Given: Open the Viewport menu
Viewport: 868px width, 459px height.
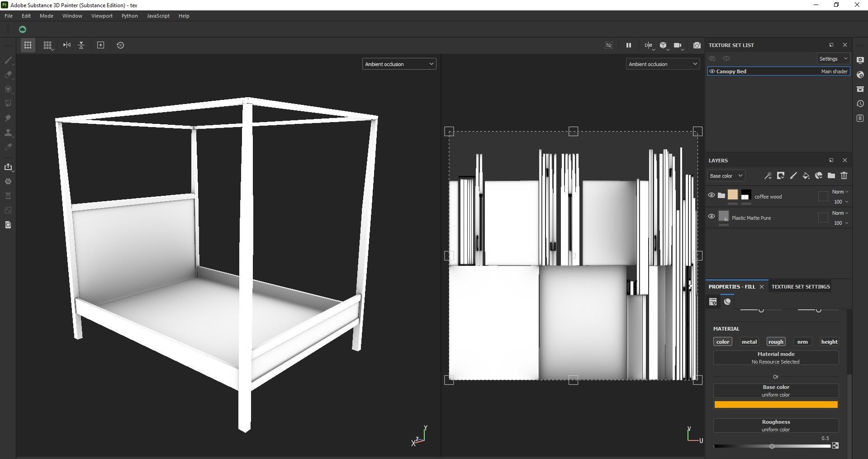Looking at the screenshot, I should tap(102, 16).
